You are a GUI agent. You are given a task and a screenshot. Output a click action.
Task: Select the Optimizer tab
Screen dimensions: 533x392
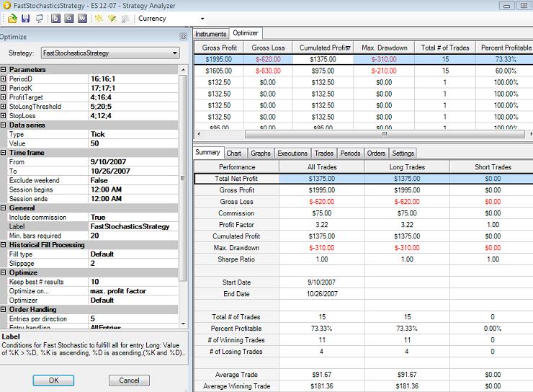click(x=246, y=33)
